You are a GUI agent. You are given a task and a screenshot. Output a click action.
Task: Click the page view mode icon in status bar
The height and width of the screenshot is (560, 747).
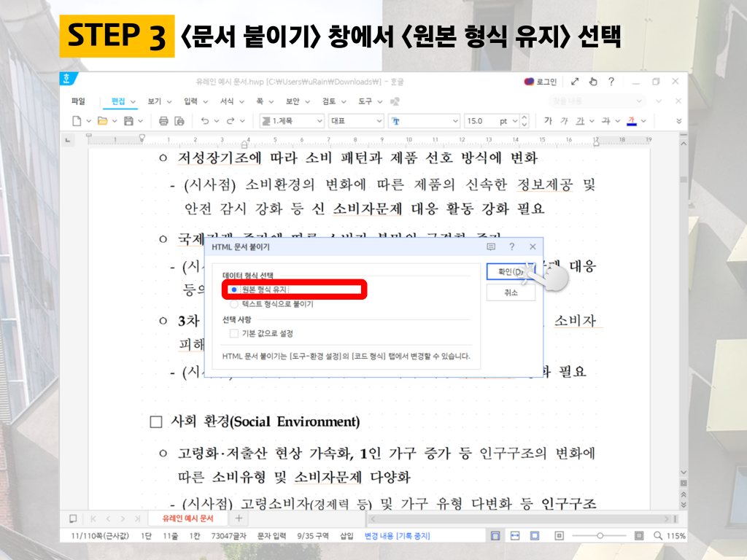click(495, 536)
